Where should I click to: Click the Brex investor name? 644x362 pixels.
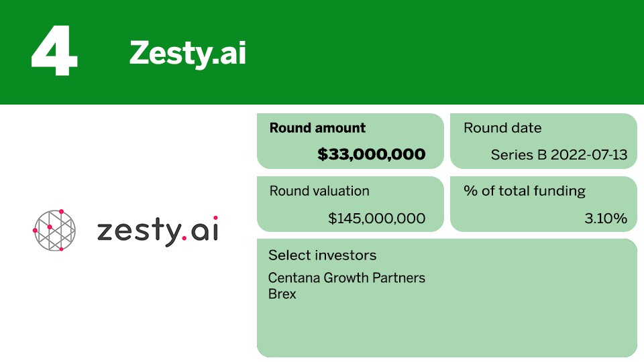pyautogui.click(x=282, y=294)
